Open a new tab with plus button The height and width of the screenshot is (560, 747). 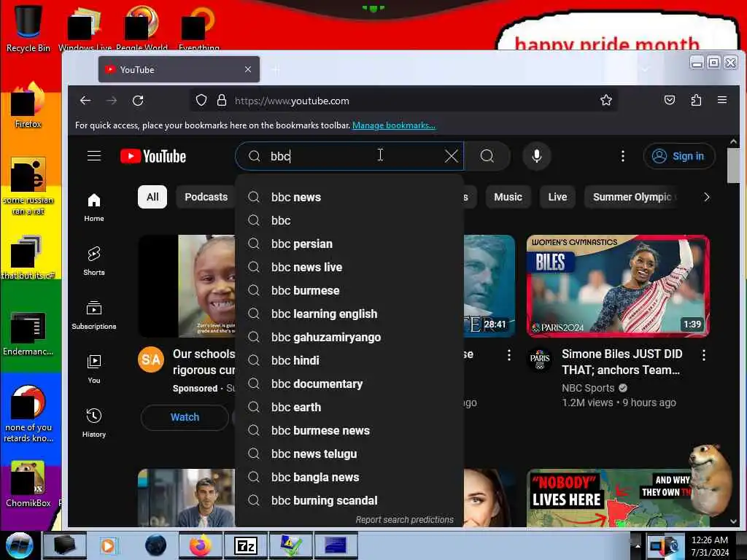click(x=275, y=69)
